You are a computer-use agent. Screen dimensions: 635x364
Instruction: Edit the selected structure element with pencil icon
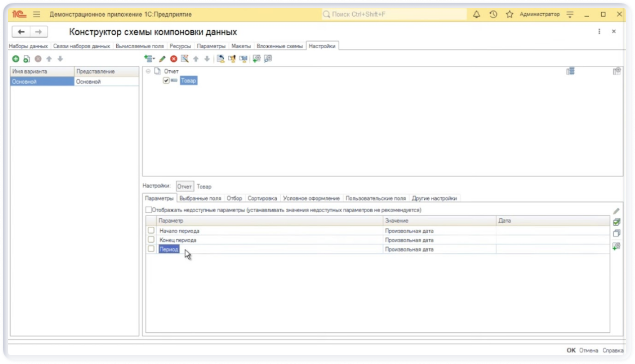162,59
